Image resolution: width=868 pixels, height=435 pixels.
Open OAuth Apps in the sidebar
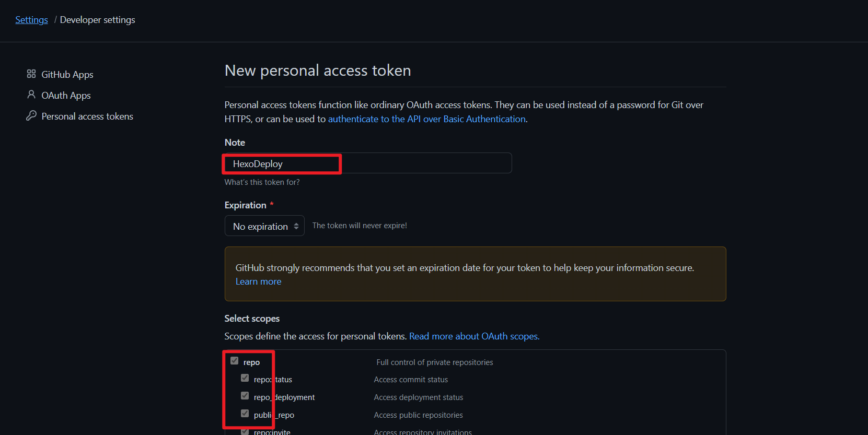(66, 96)
